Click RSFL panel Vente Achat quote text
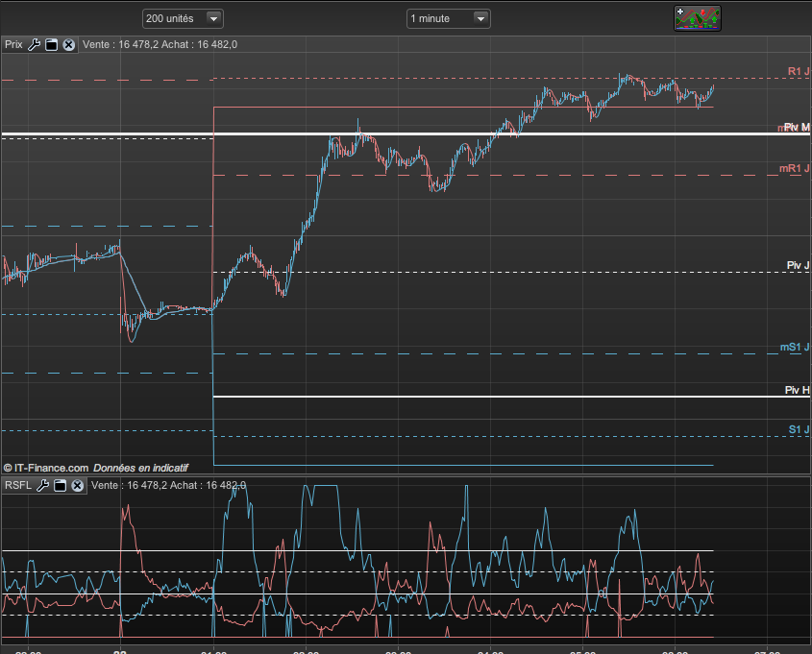The height and width of the screenshot is (654, 812). tap(168, 485)
